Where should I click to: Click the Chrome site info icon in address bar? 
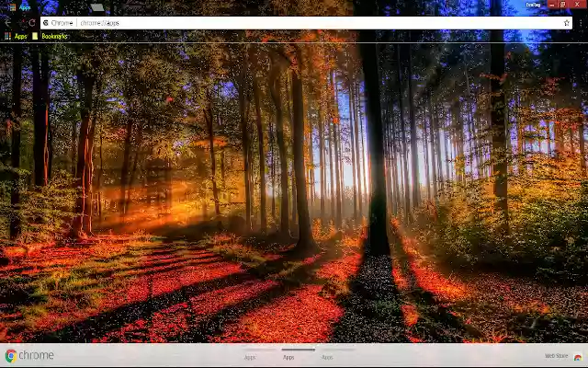46,23
